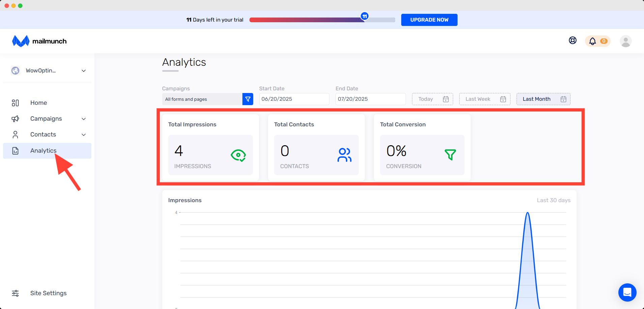Screen dimensions: 644x309
Task: Click the mailmunch logo
Action: click(39, 41)
